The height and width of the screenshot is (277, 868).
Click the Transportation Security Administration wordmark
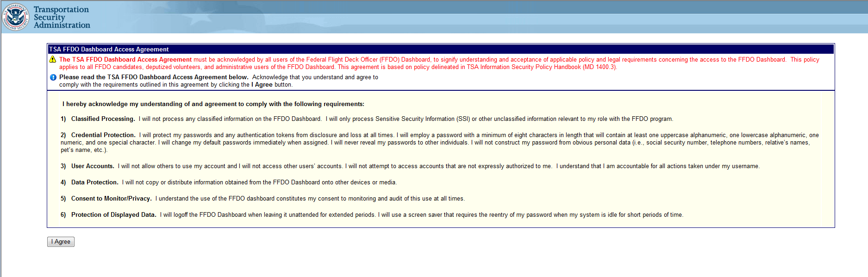(62, 17)
